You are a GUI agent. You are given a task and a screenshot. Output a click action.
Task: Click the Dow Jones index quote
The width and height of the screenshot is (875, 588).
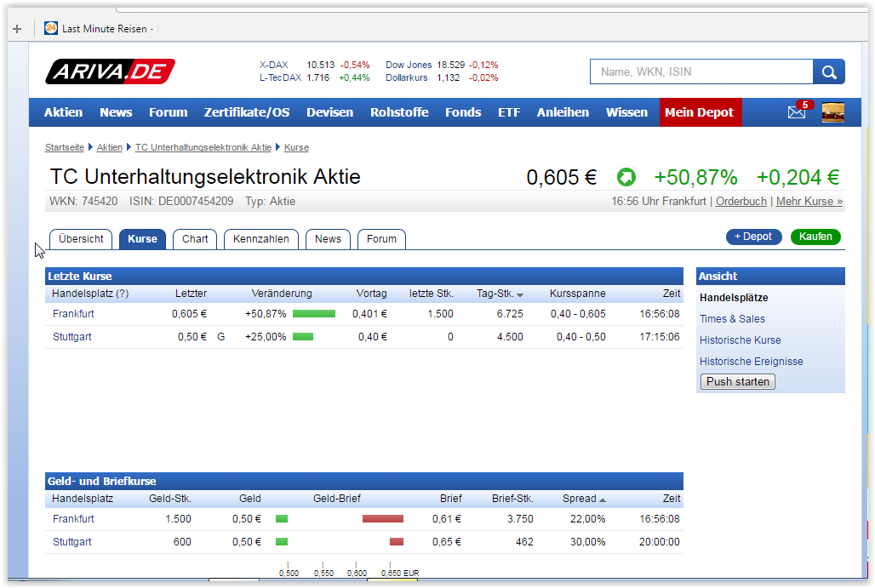(442, 65)
